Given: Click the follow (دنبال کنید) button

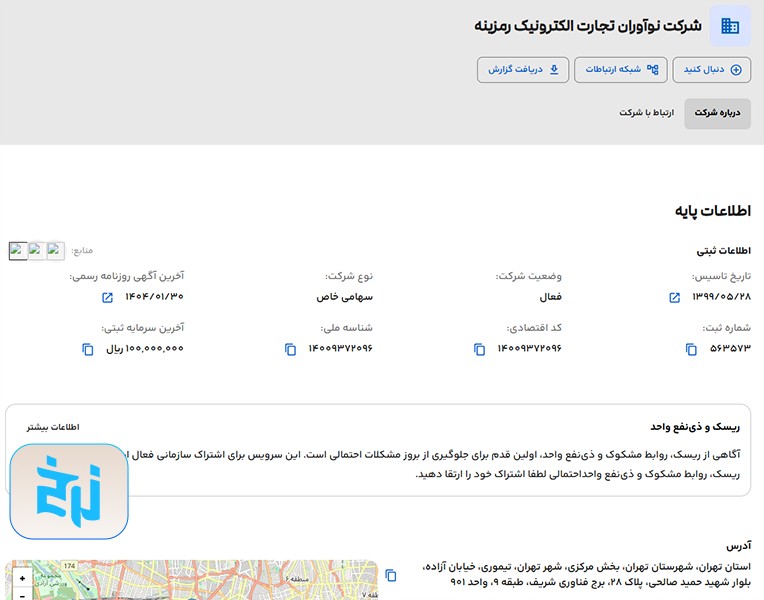Looking at the screenshot, I should 713,70.
